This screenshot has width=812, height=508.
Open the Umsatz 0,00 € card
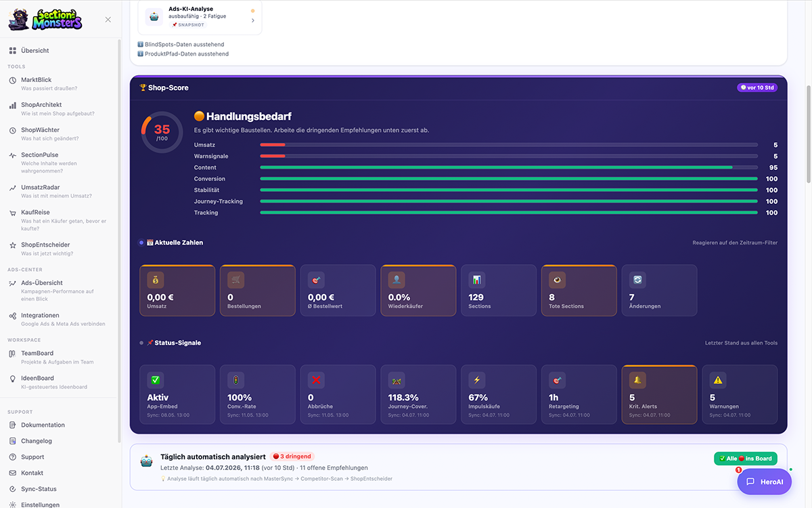tap(177, 291)
